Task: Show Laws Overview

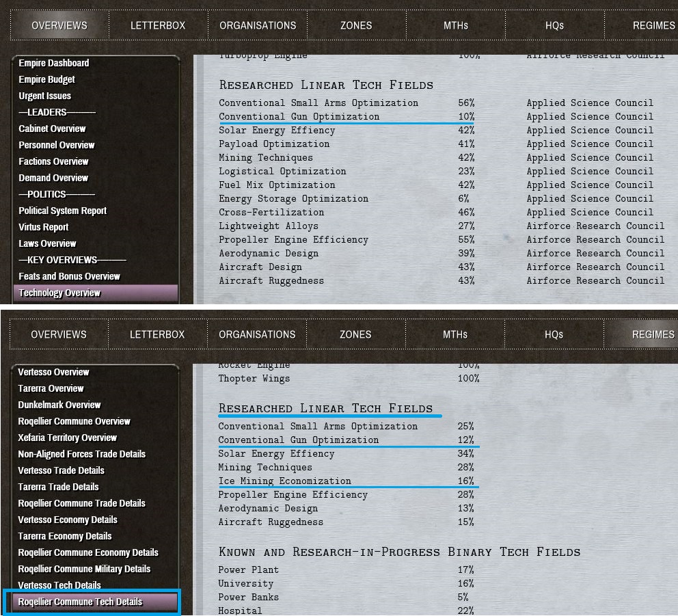Action: coord(47,244)
